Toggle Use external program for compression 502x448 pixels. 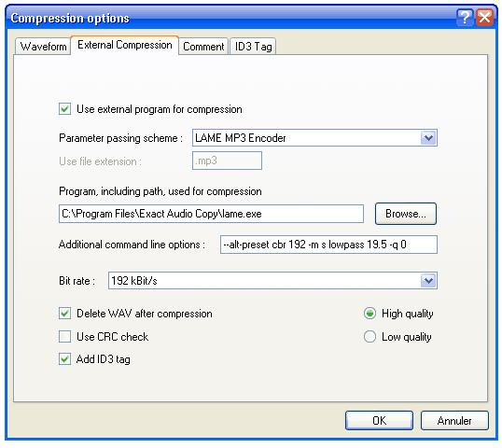click(64, 109)
